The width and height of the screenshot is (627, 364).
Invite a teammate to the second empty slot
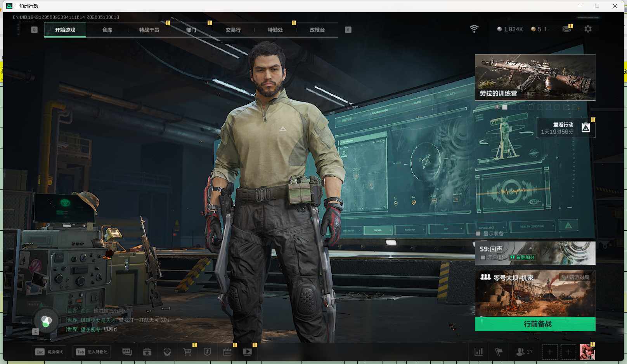(568, 352)
